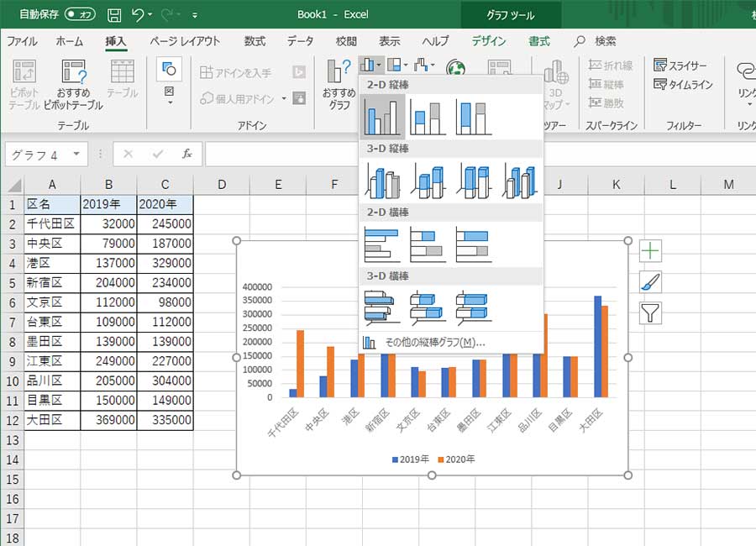This screenshot has height=546, width=756.
Task: Click the chart elements plus button
Action: (x=650, y=250)
